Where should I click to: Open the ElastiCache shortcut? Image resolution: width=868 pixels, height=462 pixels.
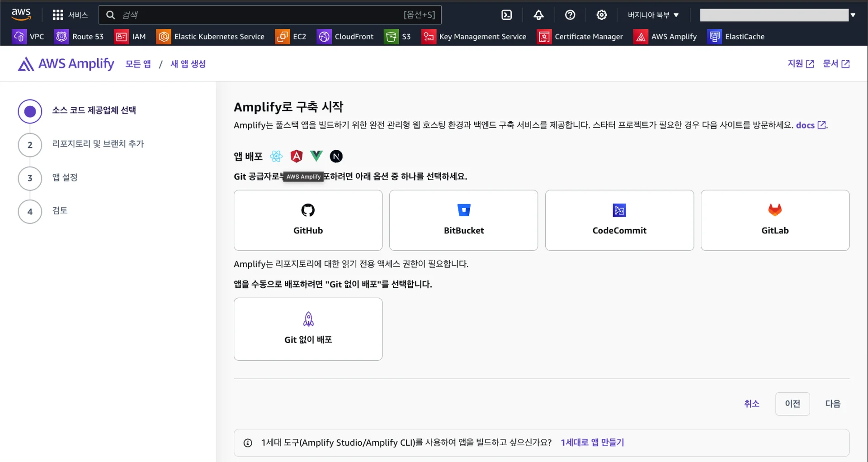(x=736, y=37)
